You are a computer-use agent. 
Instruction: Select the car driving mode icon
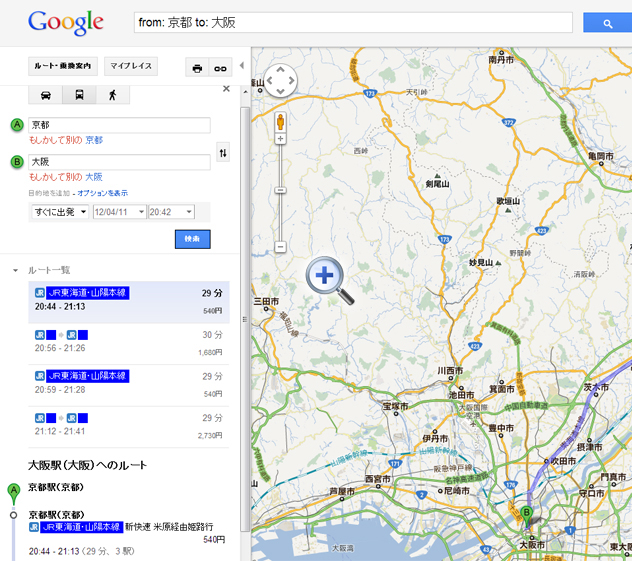pos(46,95)
